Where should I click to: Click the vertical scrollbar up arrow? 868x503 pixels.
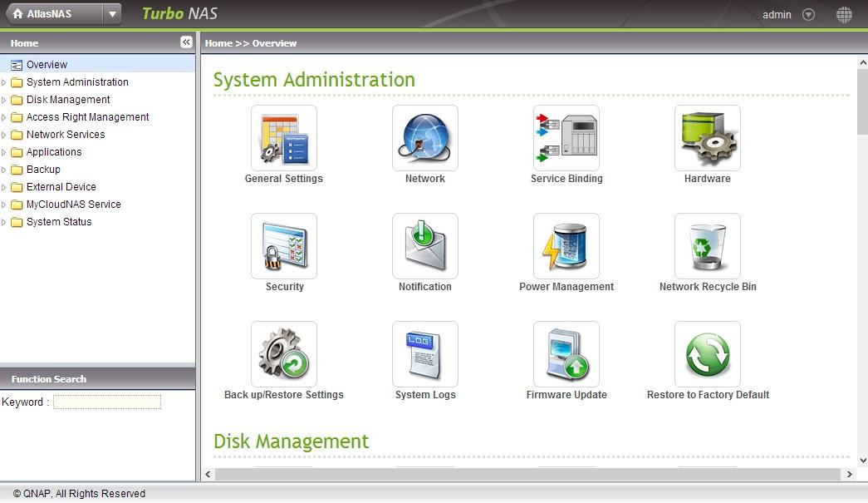(x=862, y=62)
